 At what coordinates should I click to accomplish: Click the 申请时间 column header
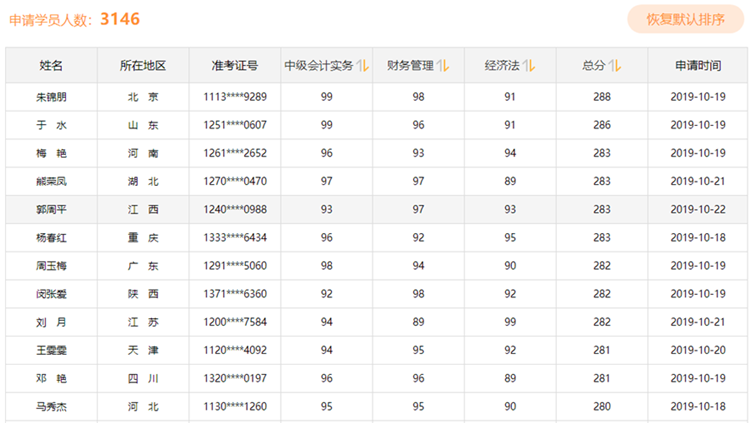[x=697, y=66]
